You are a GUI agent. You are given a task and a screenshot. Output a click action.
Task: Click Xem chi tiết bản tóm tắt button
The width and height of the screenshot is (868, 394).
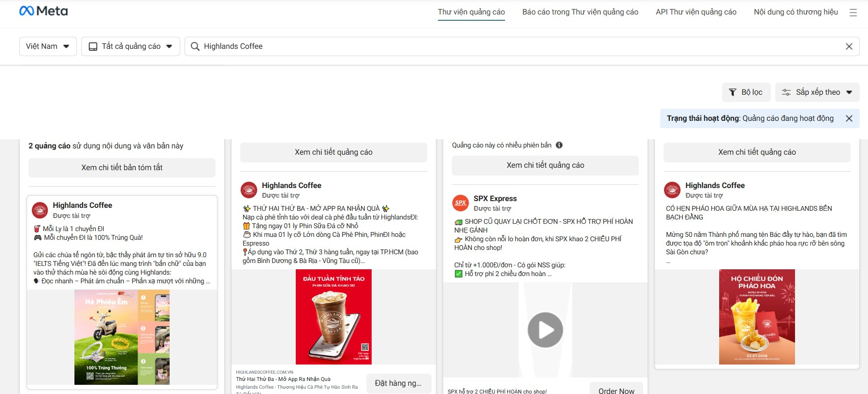[x=122, y=168]
